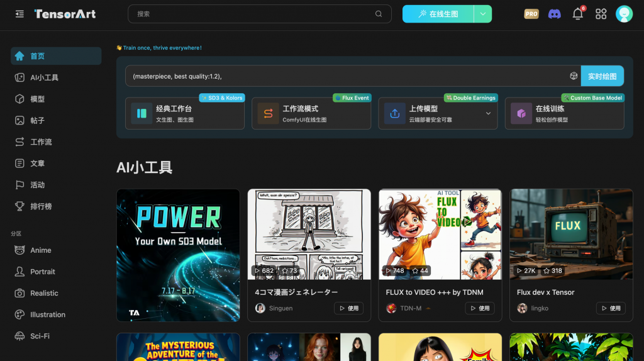644x361 pixels.
Task: Click the search magnifier icon
Action: pyautogui.click(x=378, y=14)
